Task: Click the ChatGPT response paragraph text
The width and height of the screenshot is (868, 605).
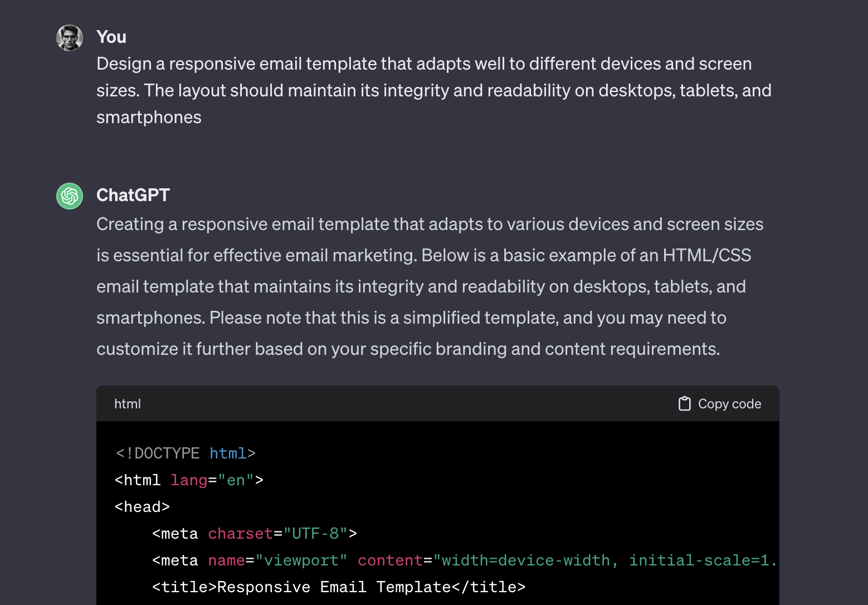Action: (429, 286)
